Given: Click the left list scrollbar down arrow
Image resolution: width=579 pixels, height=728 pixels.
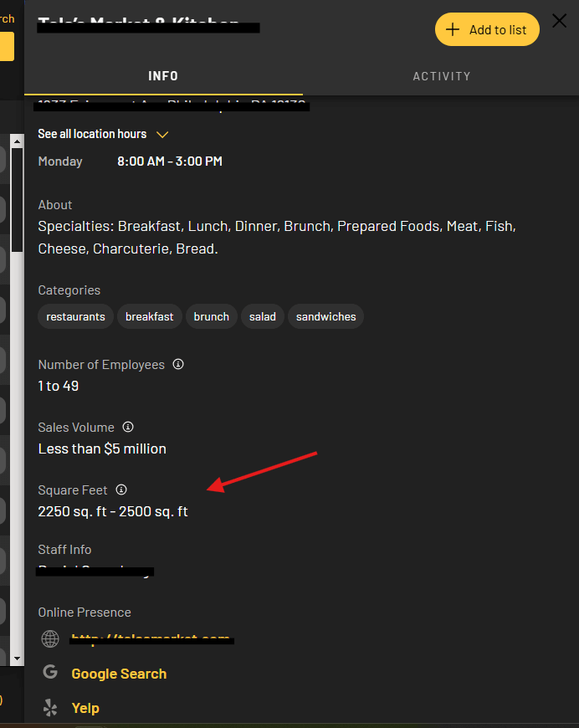Looking at the screenshot, I should [x=18, y=659].
